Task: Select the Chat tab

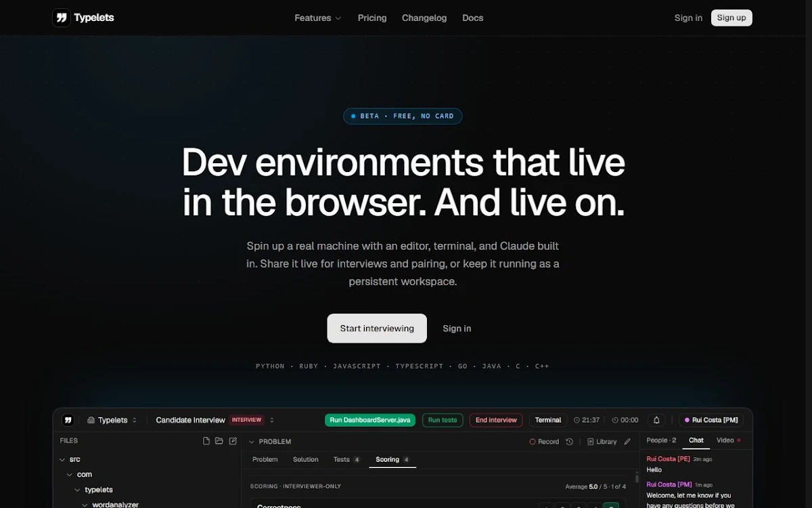Action: (x=696, y=440)
